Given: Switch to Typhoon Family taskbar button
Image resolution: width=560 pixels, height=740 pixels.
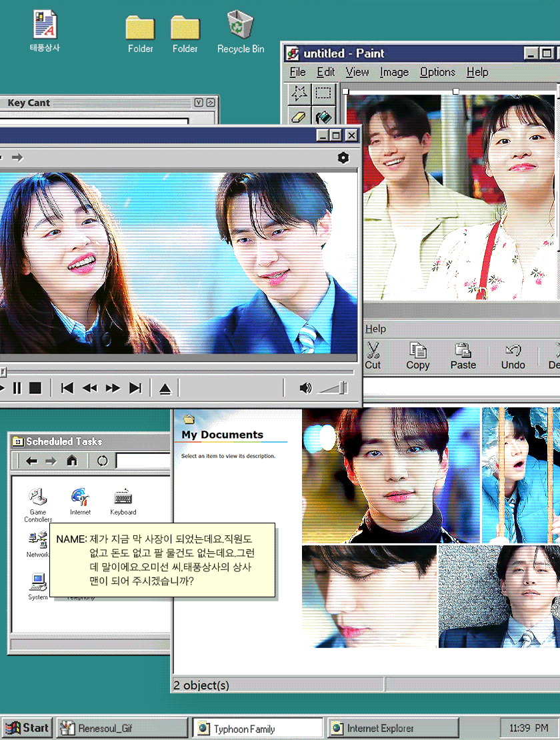Looking at the screenshot, I should (257, 728).
